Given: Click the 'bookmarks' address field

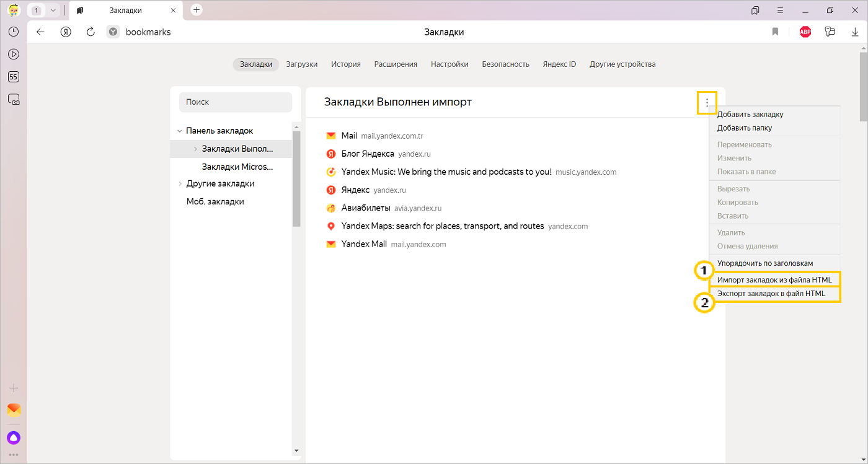Looking at the screenshot, I should (148, 32).
